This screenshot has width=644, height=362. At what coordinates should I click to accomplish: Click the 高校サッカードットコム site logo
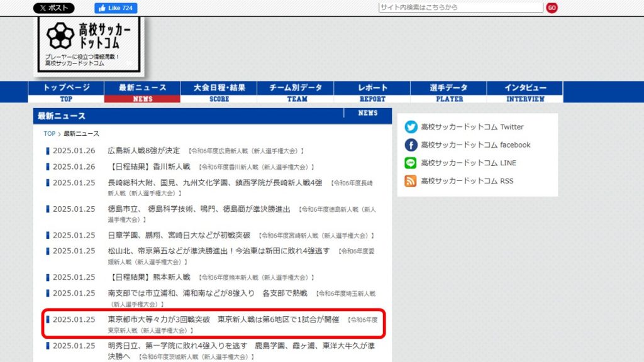[89, 45]
